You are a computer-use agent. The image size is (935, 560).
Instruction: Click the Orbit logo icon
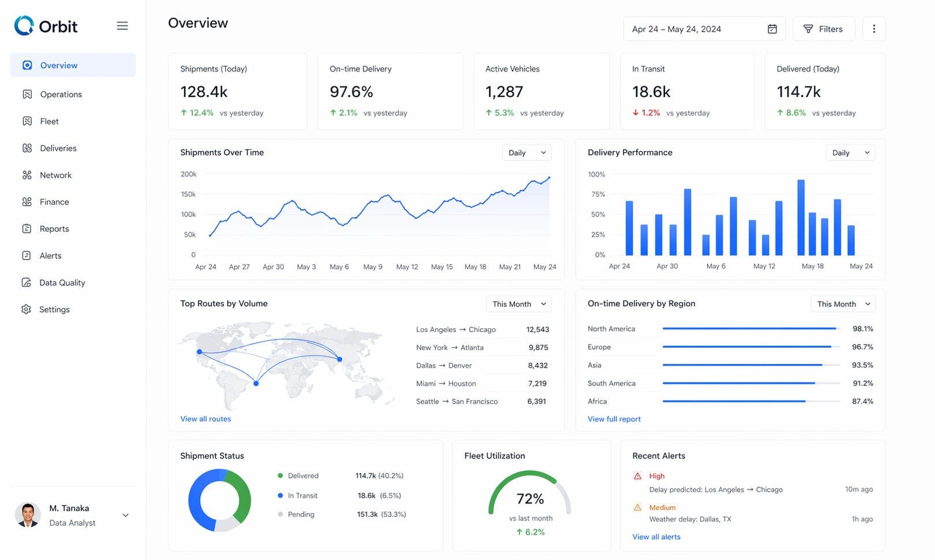click(x=24, y=25)
